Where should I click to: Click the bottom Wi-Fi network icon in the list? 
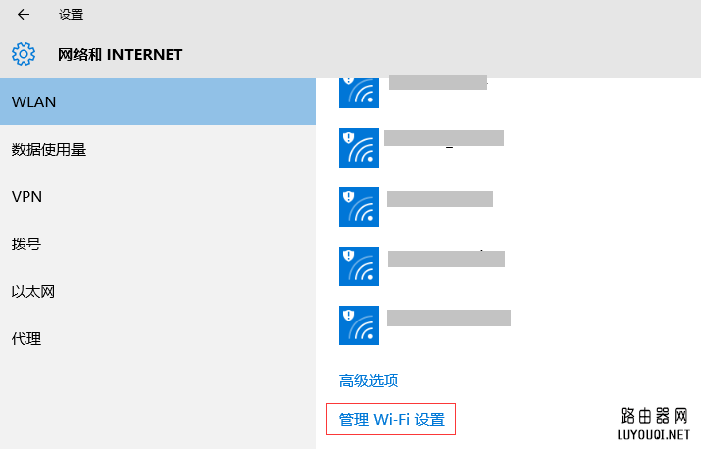coord(359,325)
